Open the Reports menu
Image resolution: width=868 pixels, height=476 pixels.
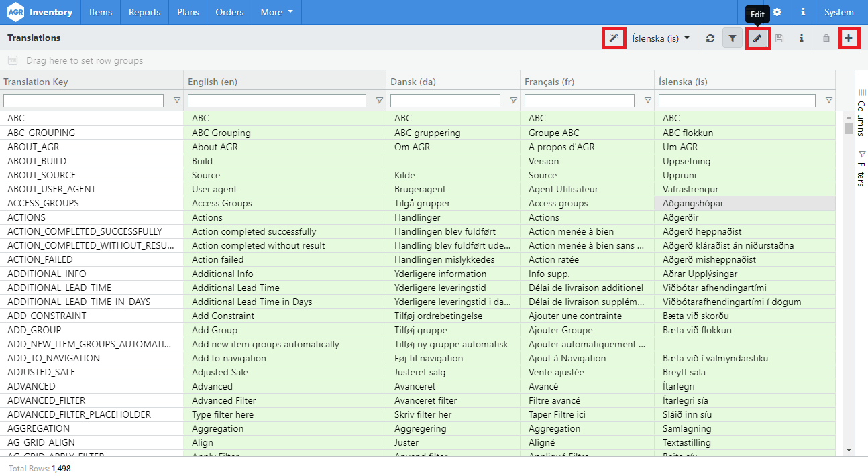point(144,12)
